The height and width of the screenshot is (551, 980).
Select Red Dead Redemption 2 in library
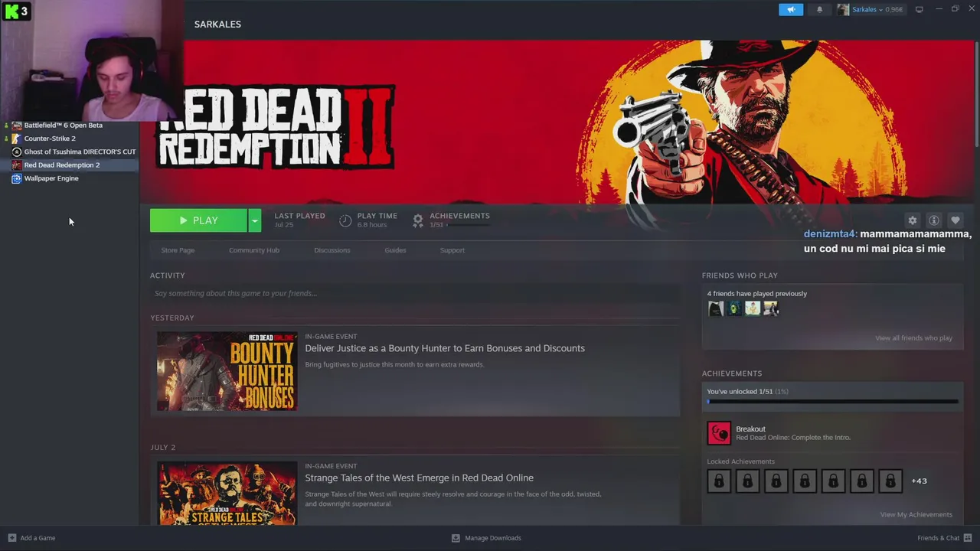[62, 165]
